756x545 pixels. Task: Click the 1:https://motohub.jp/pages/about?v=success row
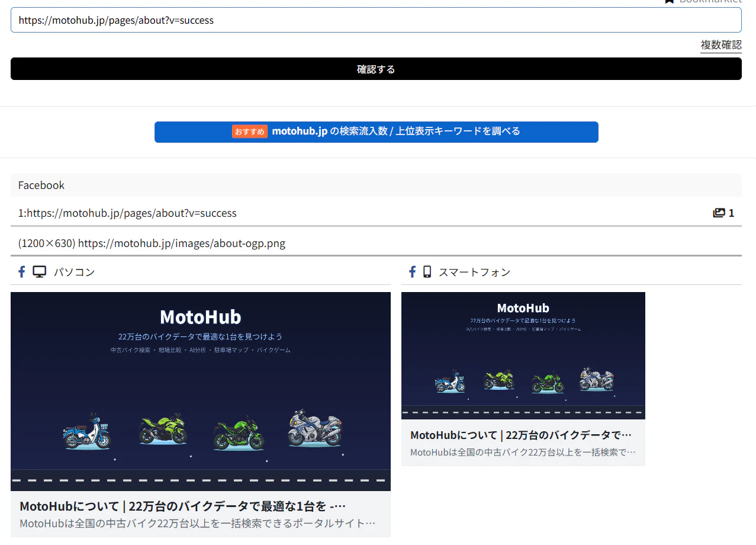[x=376, y=213]
